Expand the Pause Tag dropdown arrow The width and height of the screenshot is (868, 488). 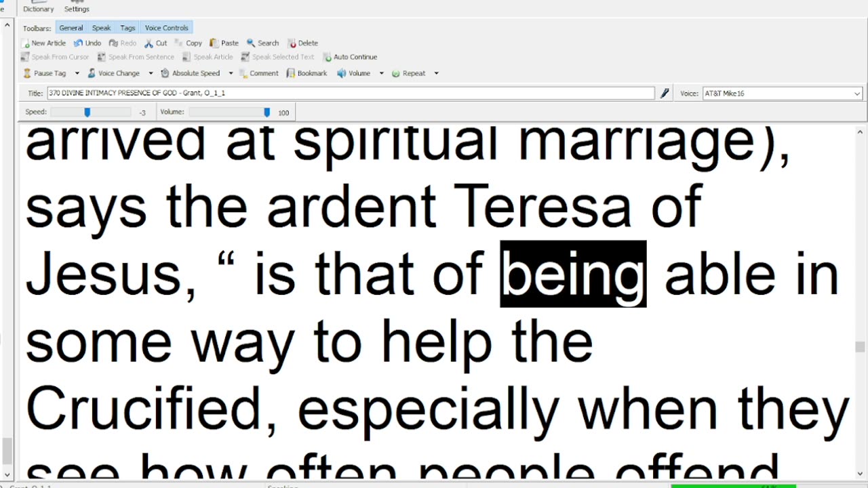coord(77,73)
